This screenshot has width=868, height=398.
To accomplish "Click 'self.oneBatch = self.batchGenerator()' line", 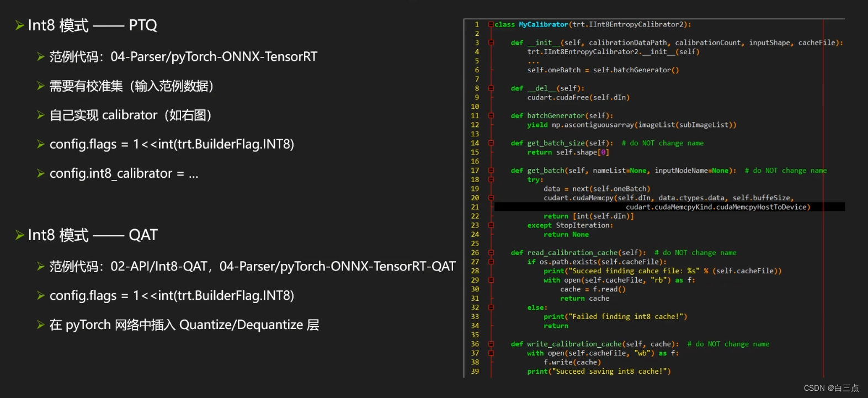I will tap(603, 70).
